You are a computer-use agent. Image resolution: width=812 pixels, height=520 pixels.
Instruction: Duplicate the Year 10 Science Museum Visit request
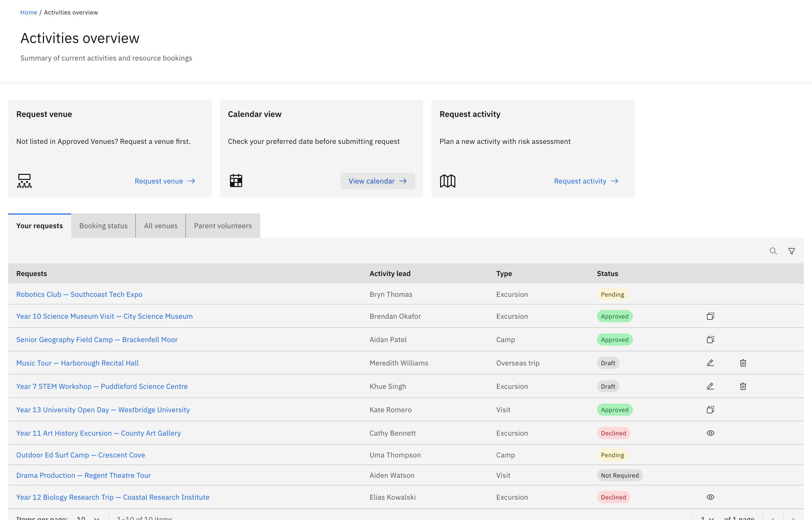tap(710, 316)
